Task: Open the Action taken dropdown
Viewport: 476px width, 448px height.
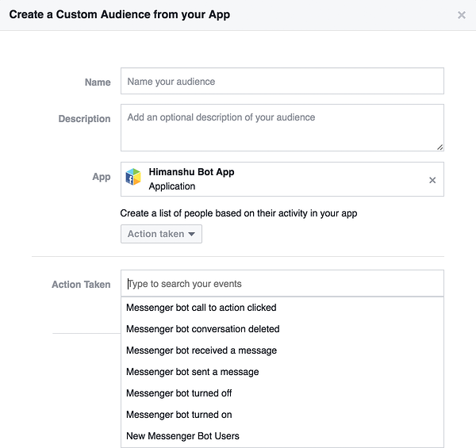Action: point(161,234)
